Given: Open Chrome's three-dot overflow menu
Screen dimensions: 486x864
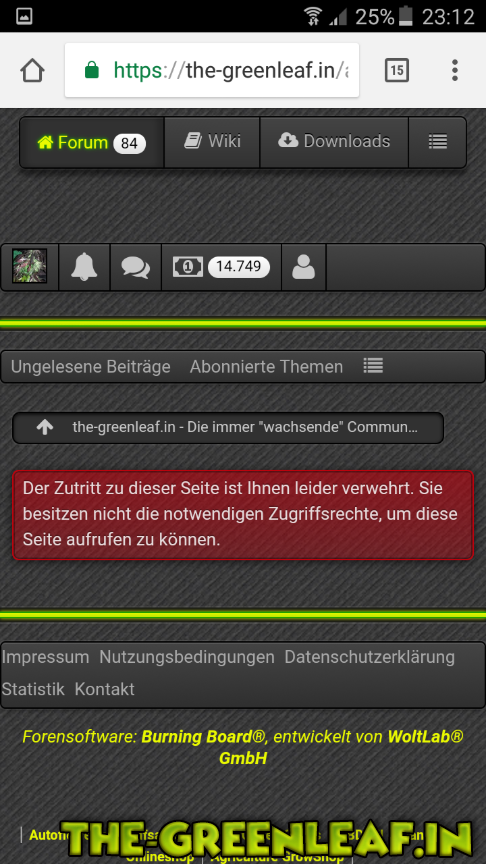Looking at the screenshot, I should [455, 70].
